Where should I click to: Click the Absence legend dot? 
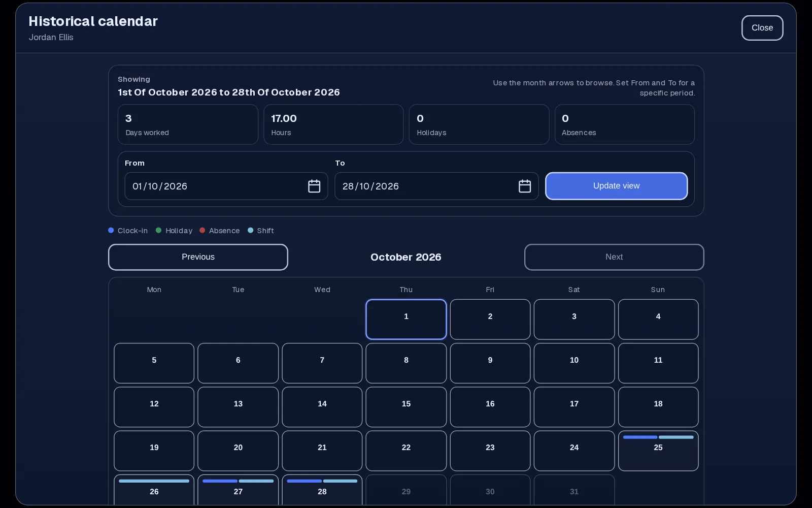tap(202, 230)
